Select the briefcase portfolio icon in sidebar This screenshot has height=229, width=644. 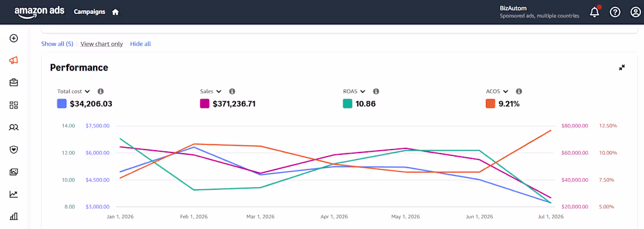point(13,83)
